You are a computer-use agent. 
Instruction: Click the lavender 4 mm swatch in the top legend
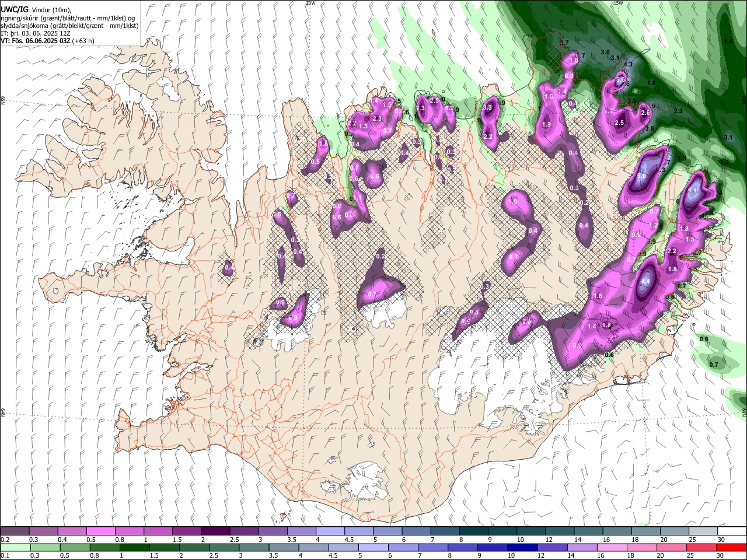[x=330, y=531]
